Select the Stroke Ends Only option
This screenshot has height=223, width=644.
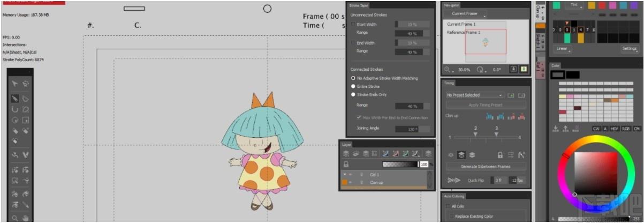[353, 94]
